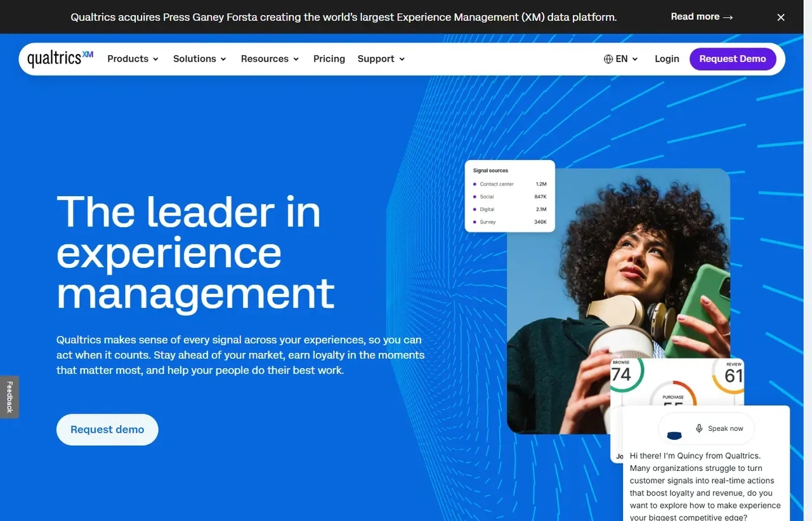This screenshot has height=521, width=812.
Task: Follow the Read more link in banner
Action: 702,16
